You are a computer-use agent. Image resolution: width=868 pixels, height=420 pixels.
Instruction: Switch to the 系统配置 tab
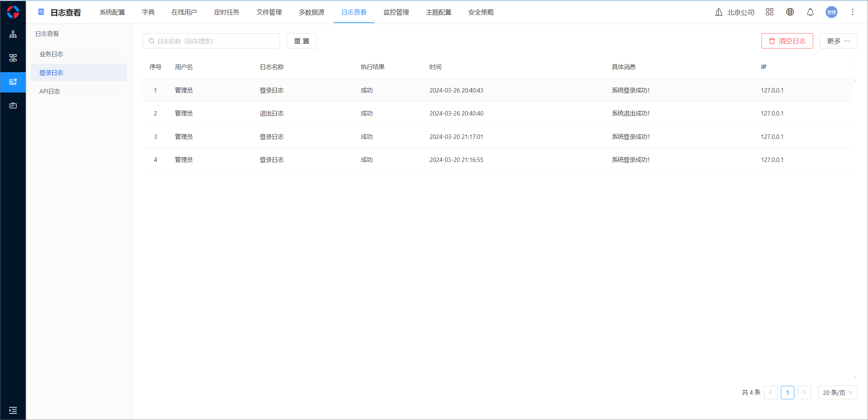pyautogui.click(x=112, y=12)
